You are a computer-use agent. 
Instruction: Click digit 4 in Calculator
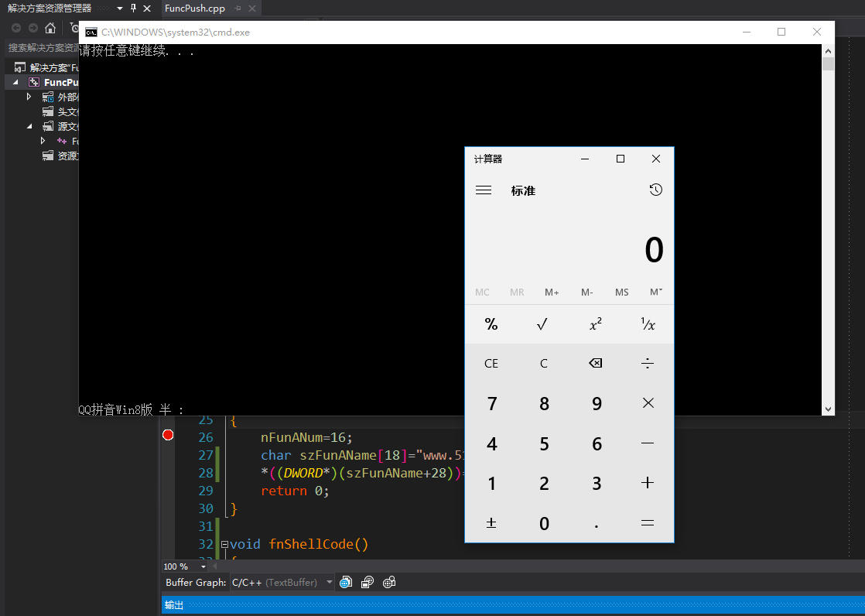point(491,443)
